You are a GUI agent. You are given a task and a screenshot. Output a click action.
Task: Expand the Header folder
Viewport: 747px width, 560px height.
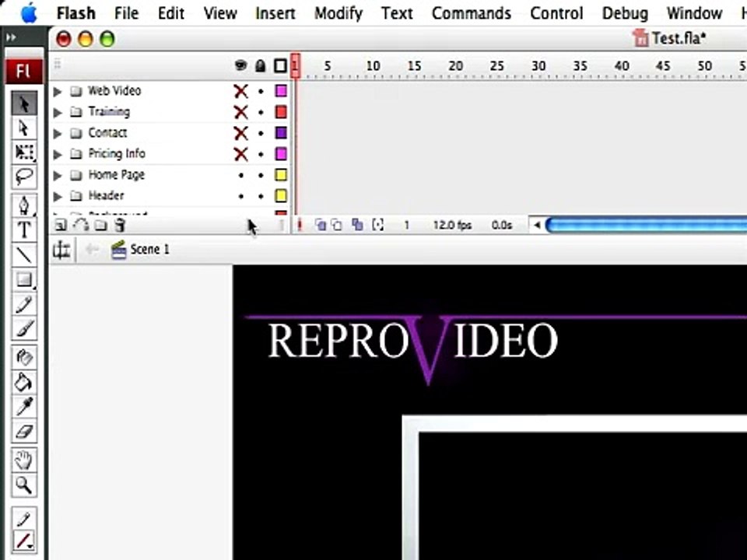tap(58, 196)
